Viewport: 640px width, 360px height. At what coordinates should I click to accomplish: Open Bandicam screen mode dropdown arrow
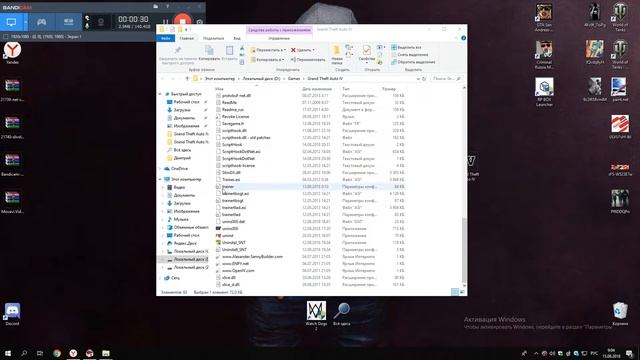point(26,22)
